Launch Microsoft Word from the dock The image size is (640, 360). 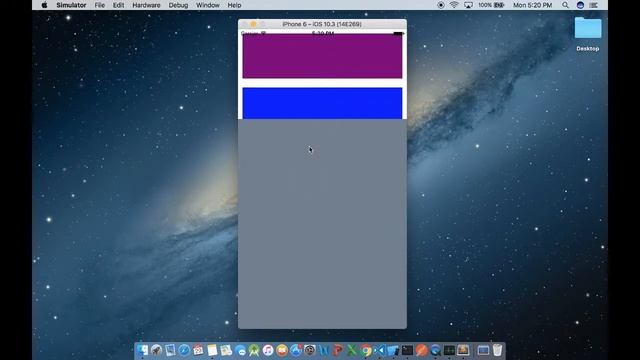pos(324,350)
